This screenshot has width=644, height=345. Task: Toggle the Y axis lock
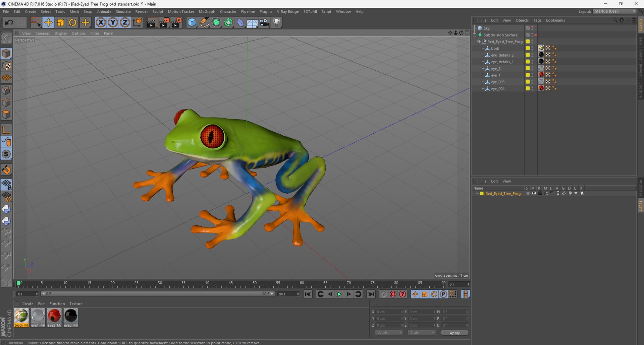(113, 22)
